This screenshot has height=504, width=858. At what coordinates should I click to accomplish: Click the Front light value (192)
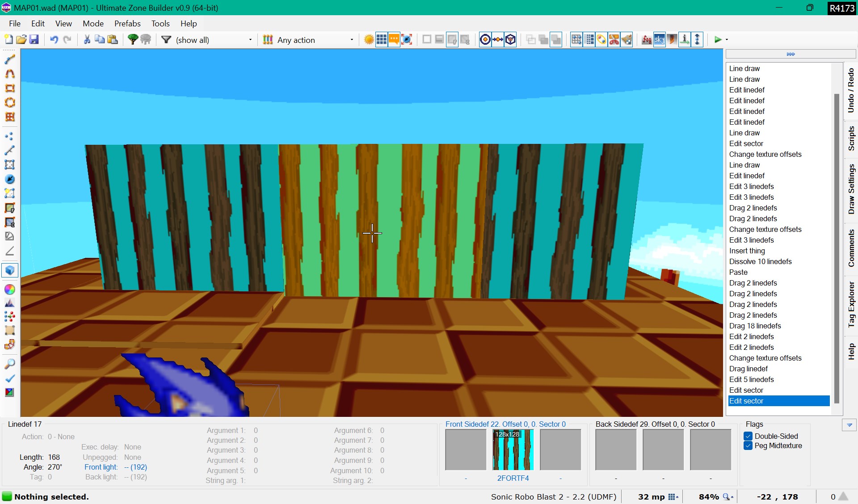[135, 467]
